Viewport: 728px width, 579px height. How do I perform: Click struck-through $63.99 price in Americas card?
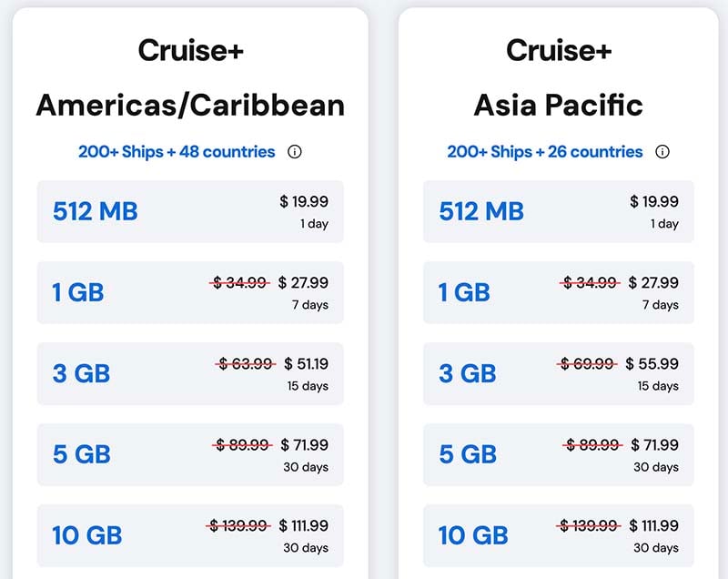(x=246, y=363)
